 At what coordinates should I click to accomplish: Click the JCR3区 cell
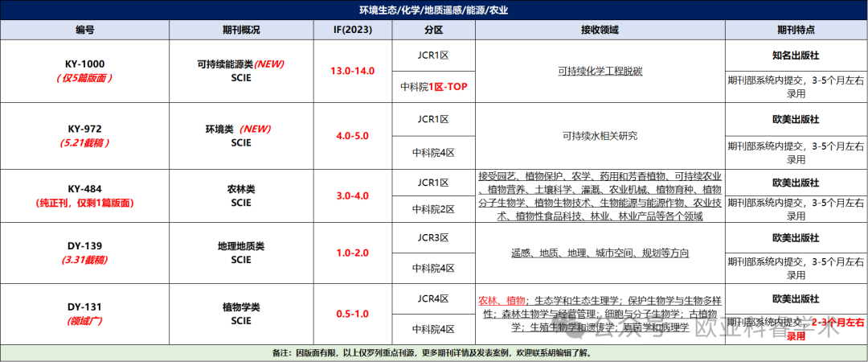(x=433, y=237)
